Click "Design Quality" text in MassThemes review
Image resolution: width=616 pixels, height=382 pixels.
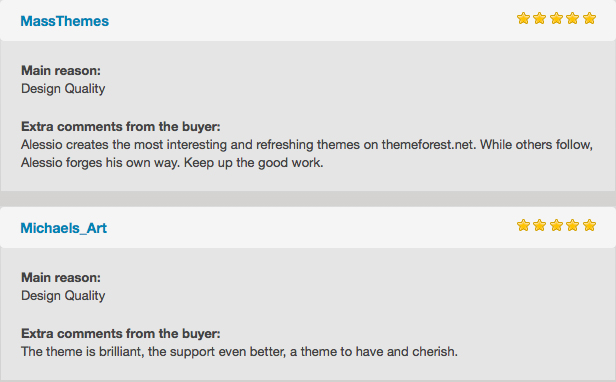pos(63,89)
